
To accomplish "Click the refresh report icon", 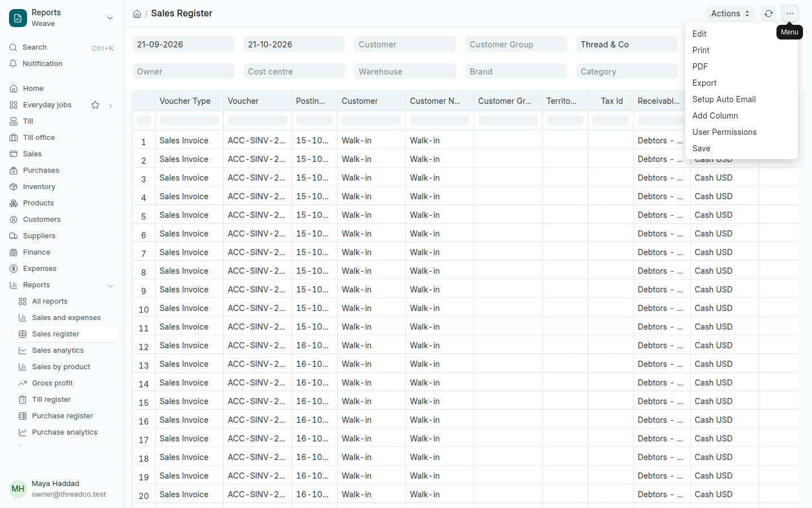I will (769, 14).
